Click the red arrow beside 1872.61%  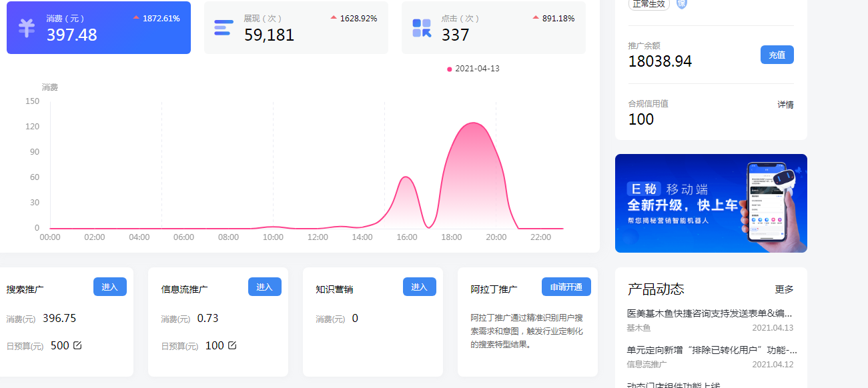coord(136,17)
